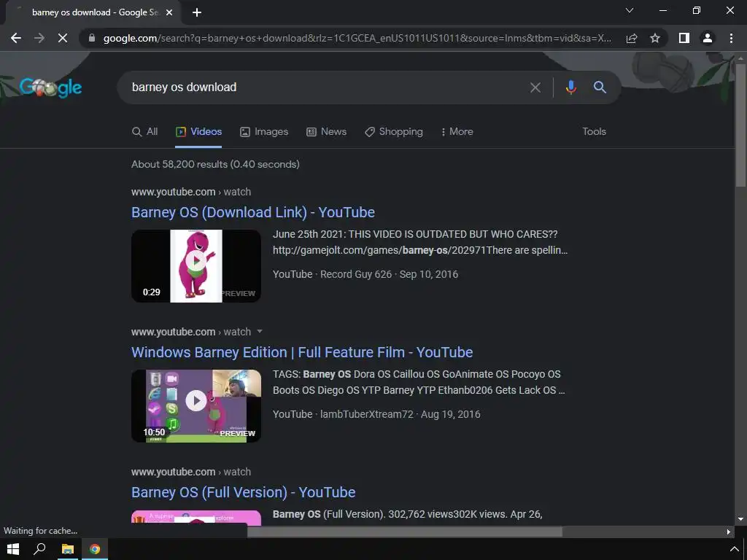
Task: Open Windows Barney Edition Full Feature Film result
Action: (x=302, y=352)
